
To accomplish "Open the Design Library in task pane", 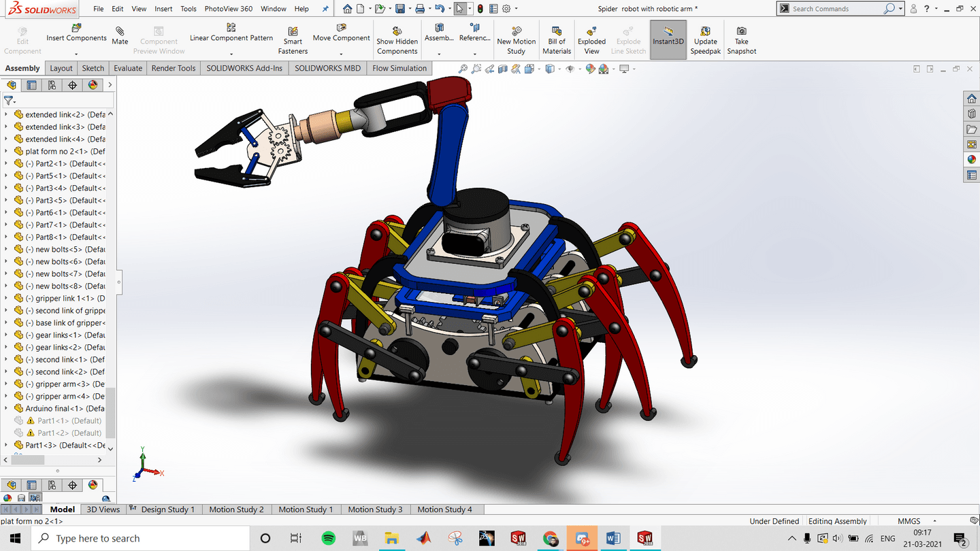I will click(972, 114).
